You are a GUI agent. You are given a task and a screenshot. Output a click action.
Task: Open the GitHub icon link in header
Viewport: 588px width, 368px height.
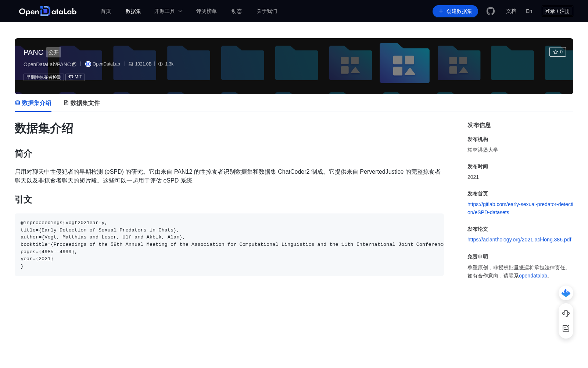point(491,11)
